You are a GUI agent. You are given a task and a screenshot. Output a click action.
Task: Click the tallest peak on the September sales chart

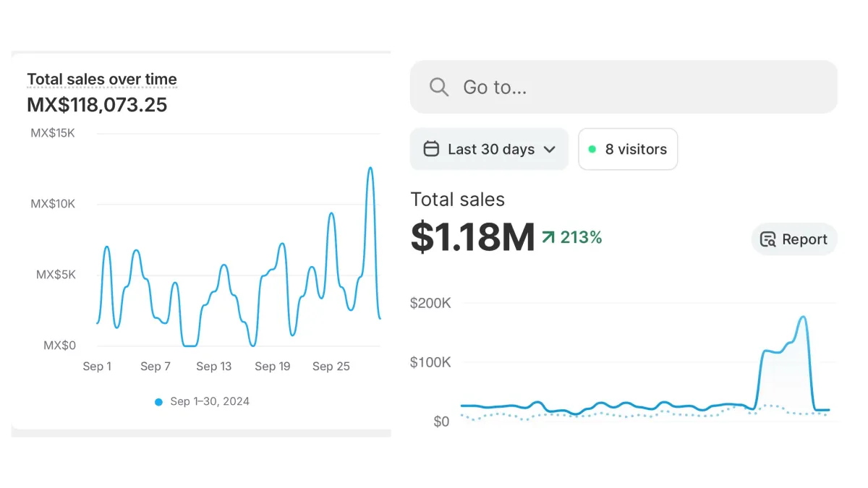click(x=370, y=168)
